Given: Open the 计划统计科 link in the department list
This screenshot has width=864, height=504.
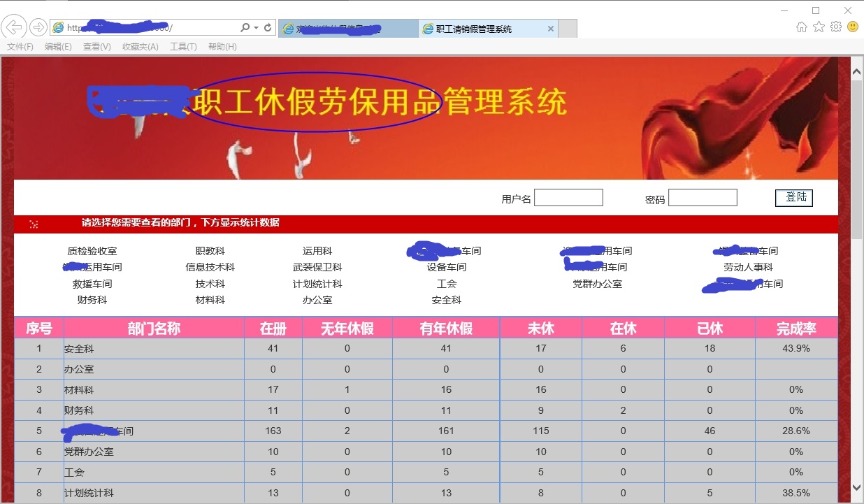Looking at the screenshot, I should pos(317,284).
